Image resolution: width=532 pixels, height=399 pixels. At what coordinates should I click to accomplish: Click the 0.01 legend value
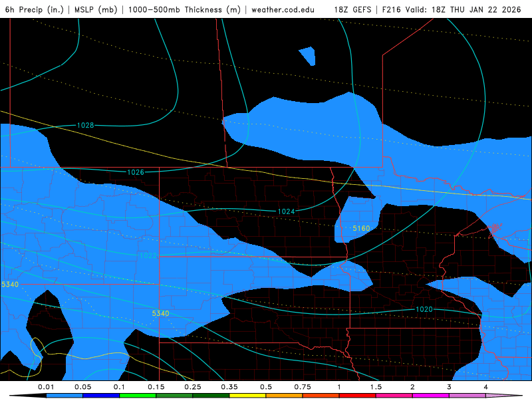tap(46, 387)
